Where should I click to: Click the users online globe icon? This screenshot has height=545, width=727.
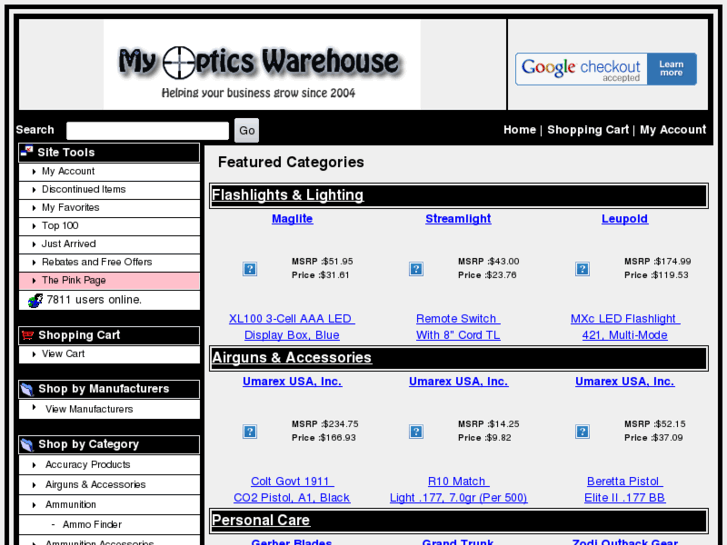35,301
